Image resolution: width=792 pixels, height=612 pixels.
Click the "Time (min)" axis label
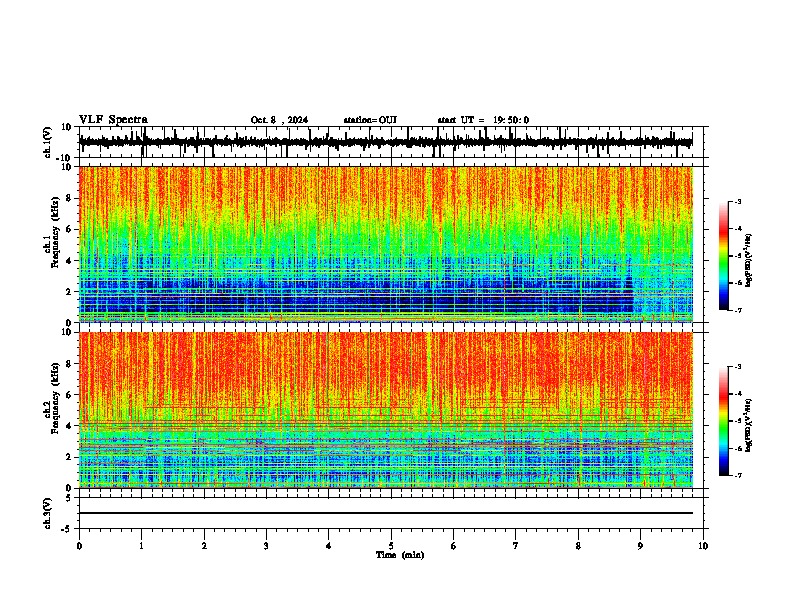tap(400, 555)
